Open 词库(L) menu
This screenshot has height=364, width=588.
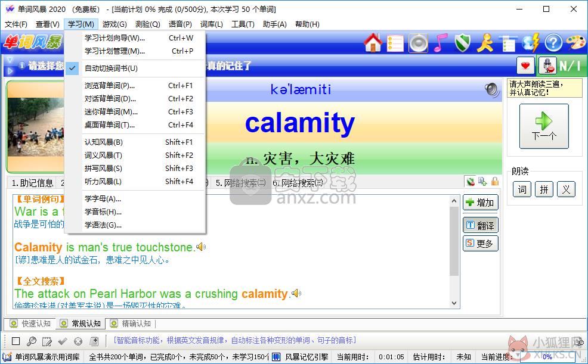[x=212, y=24]
